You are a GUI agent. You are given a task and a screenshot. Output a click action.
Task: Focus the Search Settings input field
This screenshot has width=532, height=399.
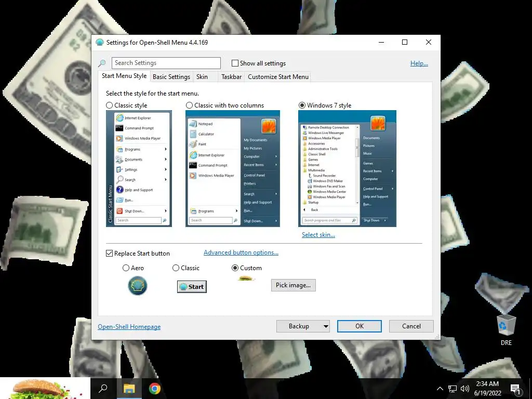coord(166,63)
